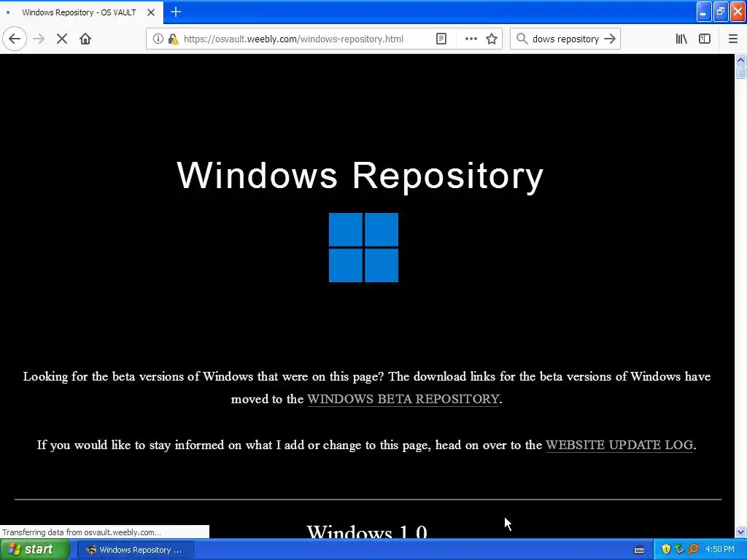Open page actions three-dots menu
Image resolution: width=747 pixels, height=560 pixels.
[x=471, y=39]
